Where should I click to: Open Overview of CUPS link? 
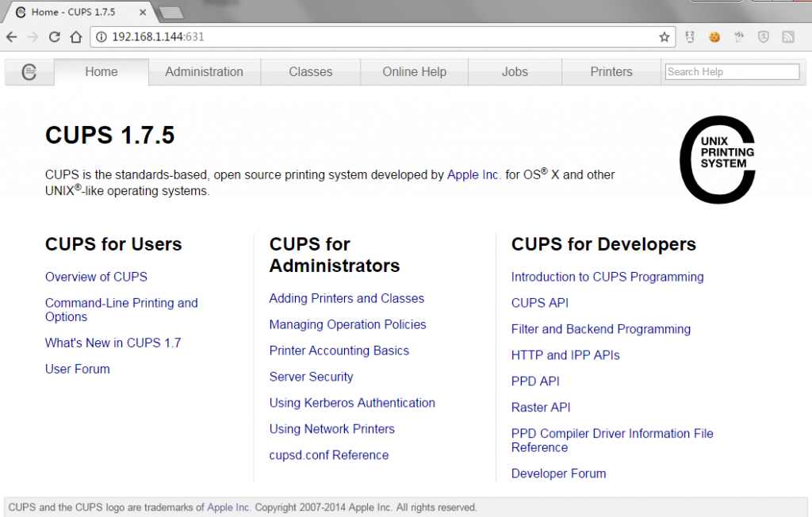pos(96,278)
